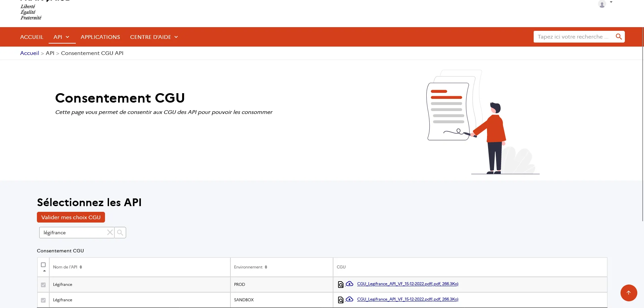Click the Légifrance name in PROD row
The width and height of the screenshot is (644, 308).
[x=62, y=285]
